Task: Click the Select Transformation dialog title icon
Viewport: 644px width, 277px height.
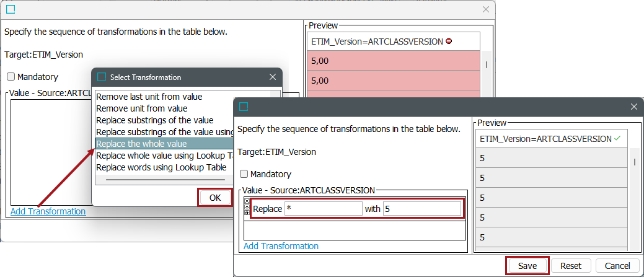Action: click(x=102, y=77)
